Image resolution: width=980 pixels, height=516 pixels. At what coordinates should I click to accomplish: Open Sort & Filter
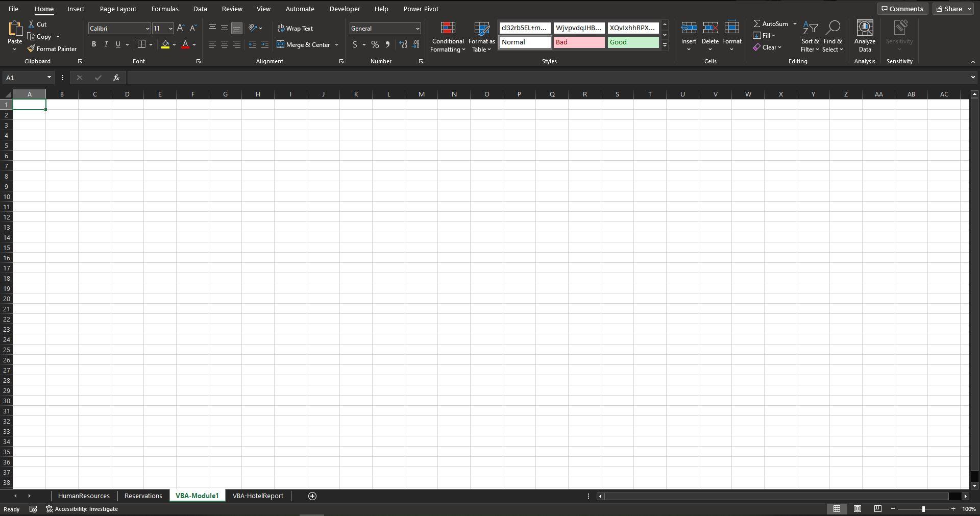(810, 36)
